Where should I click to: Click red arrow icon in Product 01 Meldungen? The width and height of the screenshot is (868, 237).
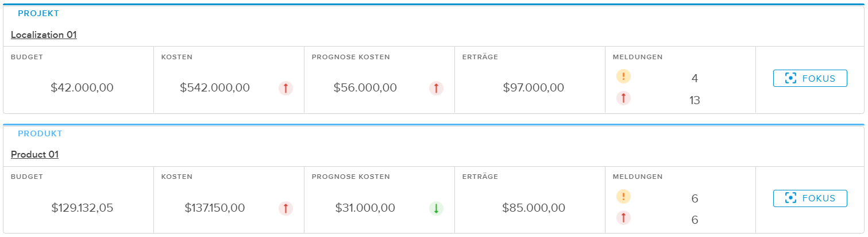(x=623, y=218)
